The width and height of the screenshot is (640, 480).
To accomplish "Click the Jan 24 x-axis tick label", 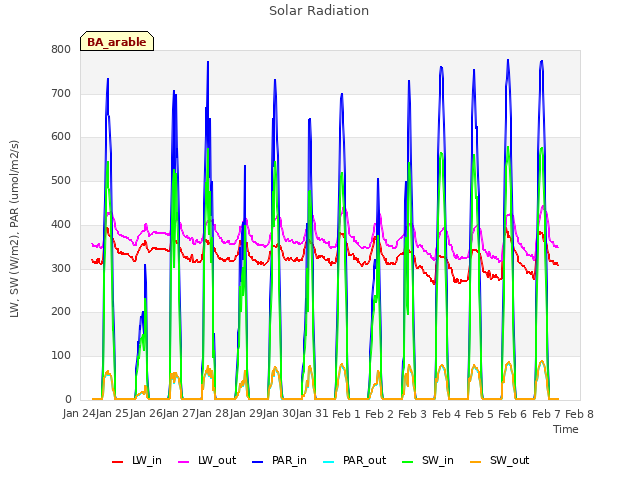I will 79,414.
